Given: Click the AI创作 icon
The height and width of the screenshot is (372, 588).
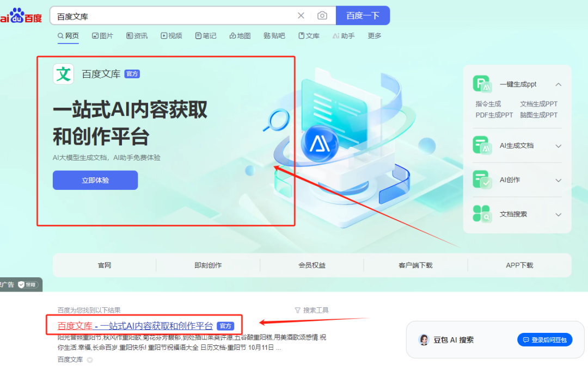Looking at the screenshot, I should coord(482,180).
